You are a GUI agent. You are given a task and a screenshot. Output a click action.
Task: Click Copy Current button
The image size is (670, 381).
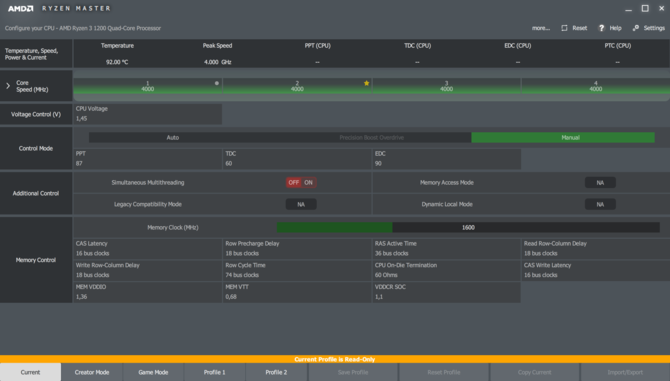(x=535, y=372)
